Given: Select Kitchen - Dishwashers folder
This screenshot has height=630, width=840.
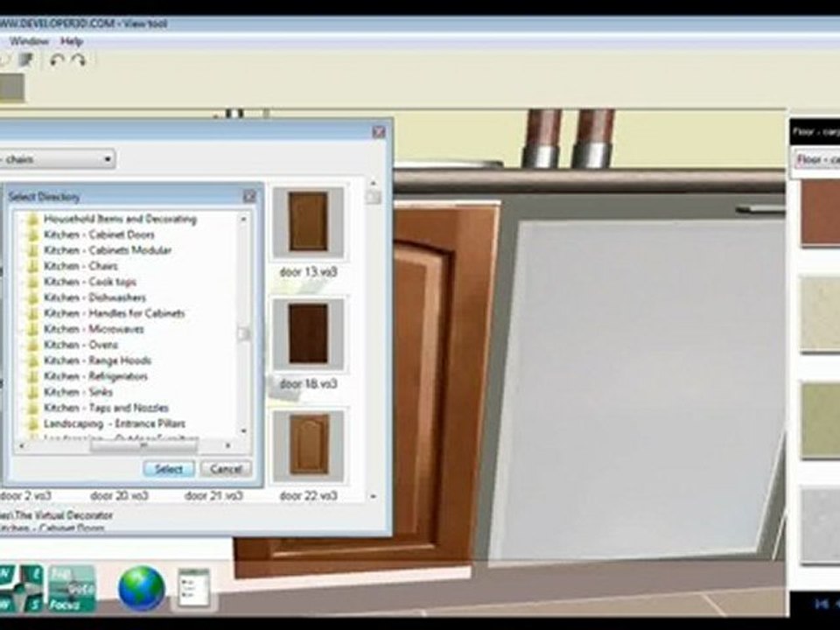Looking at the screenshot, I should pyautogui.click(x=94, y=297).
